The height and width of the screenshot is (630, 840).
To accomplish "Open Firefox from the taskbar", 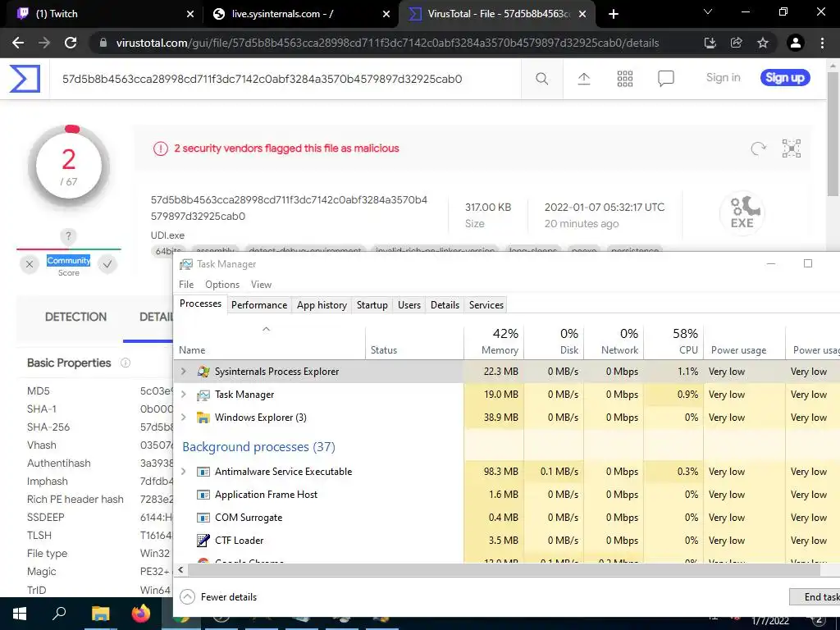I will point(141,614).
